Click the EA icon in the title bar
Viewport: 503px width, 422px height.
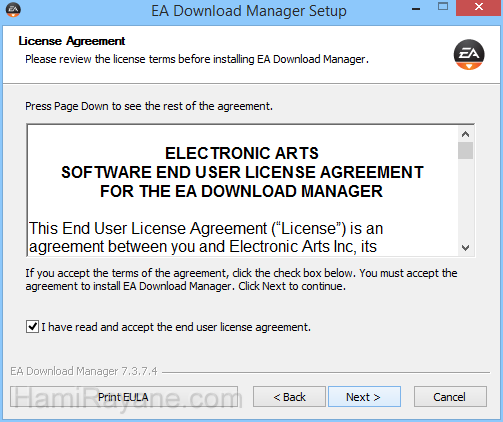point(13,10)
